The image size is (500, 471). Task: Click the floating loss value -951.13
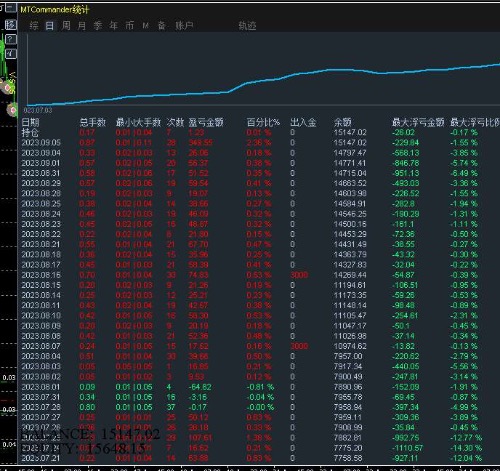pos(406,173)
